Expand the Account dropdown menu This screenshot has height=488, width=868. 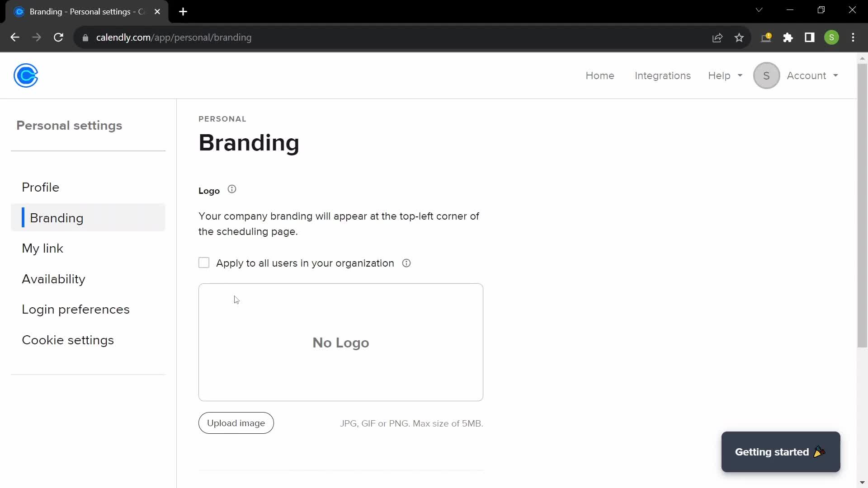pos(812,75)
